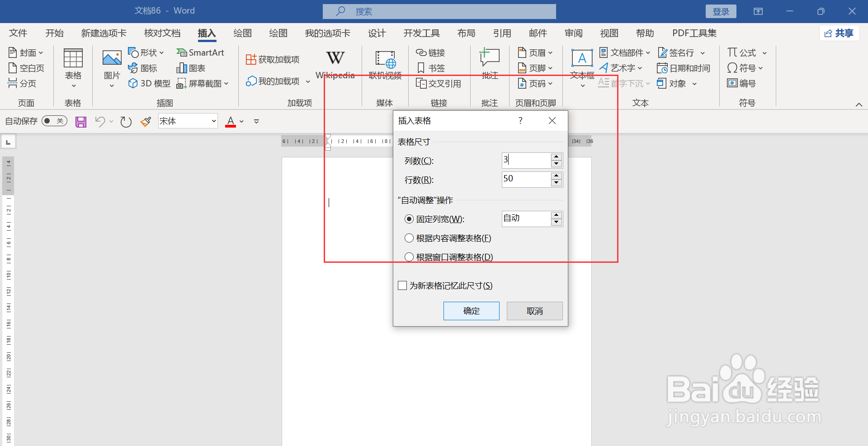Switch to the Design (设计) tab
Screen dimensions: 868x446
(x=377, y=33)
